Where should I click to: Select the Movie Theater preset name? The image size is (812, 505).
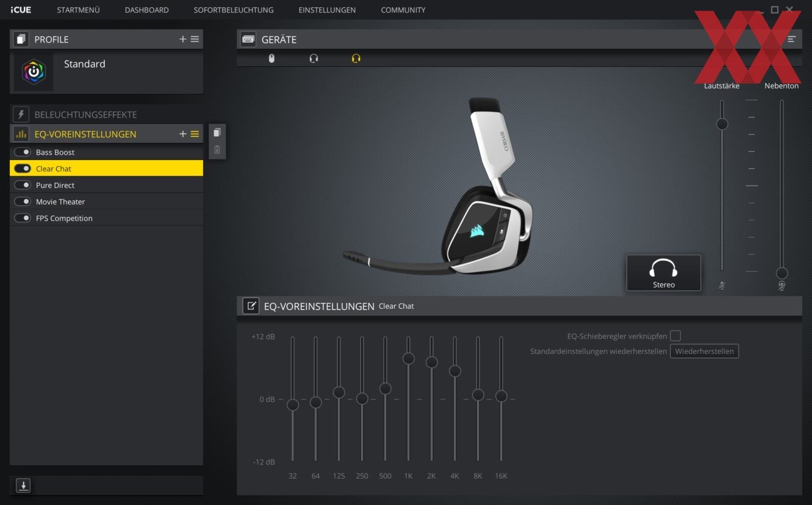point(60,202)
